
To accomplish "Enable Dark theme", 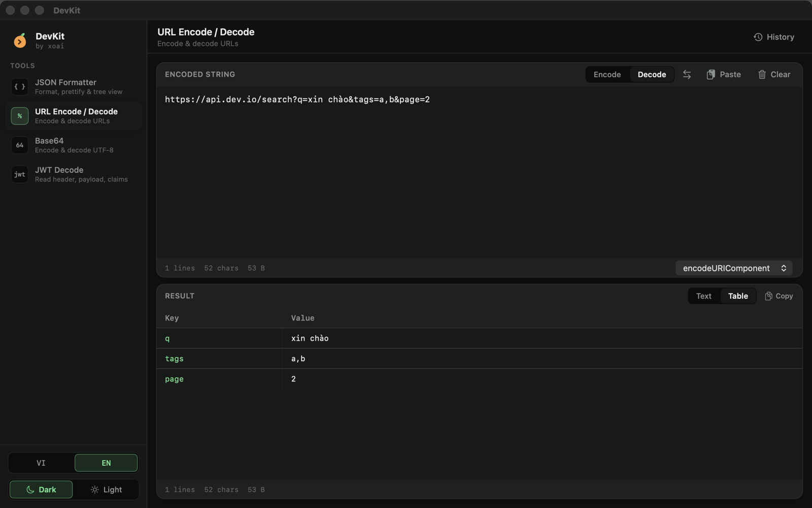I will [x=41, y=490].
